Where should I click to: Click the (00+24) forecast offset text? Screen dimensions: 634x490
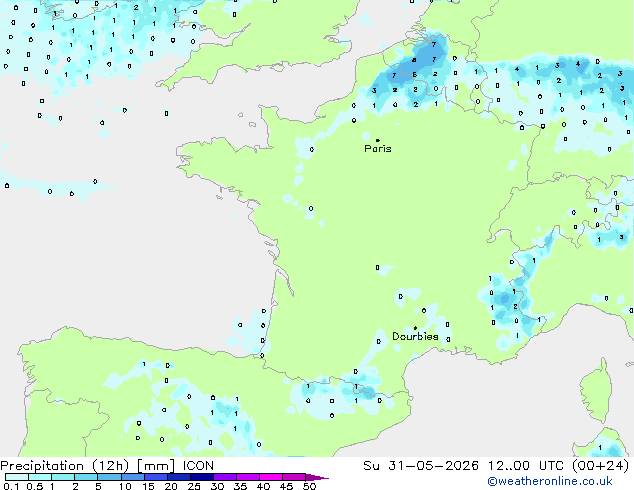click(600, 466)
